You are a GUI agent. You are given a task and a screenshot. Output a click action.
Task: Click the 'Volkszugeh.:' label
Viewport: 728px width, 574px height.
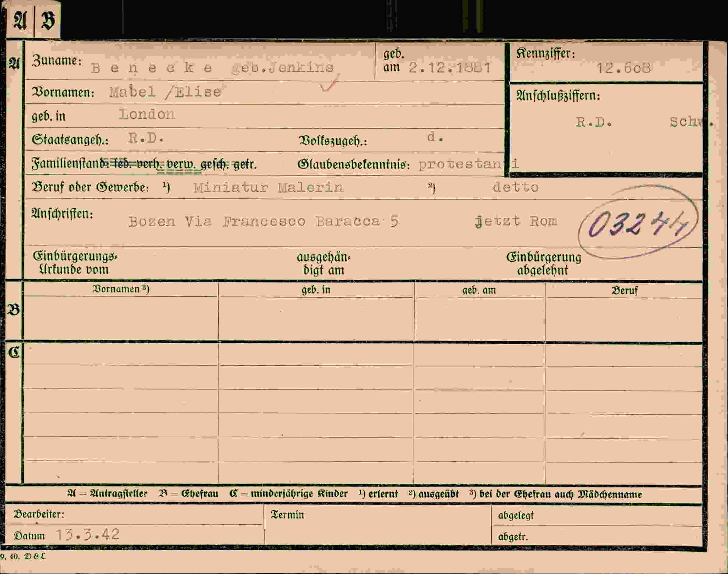[333, 141]
